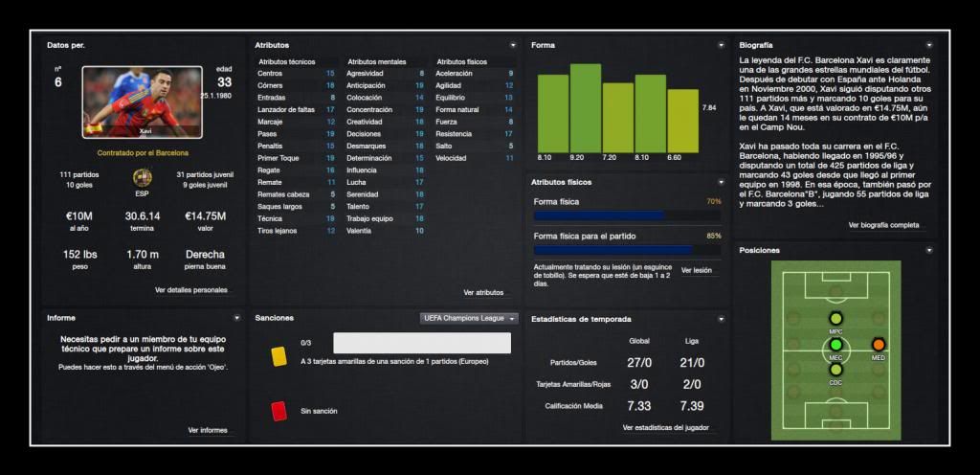Click the Derecha pierna buena value
This screenshot has width=980, height=475.
[x=205, y=255]
